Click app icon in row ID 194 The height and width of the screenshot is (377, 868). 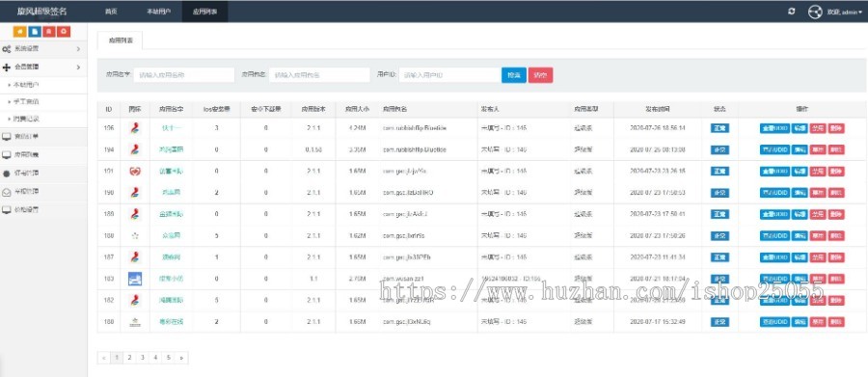coord(135,149)
